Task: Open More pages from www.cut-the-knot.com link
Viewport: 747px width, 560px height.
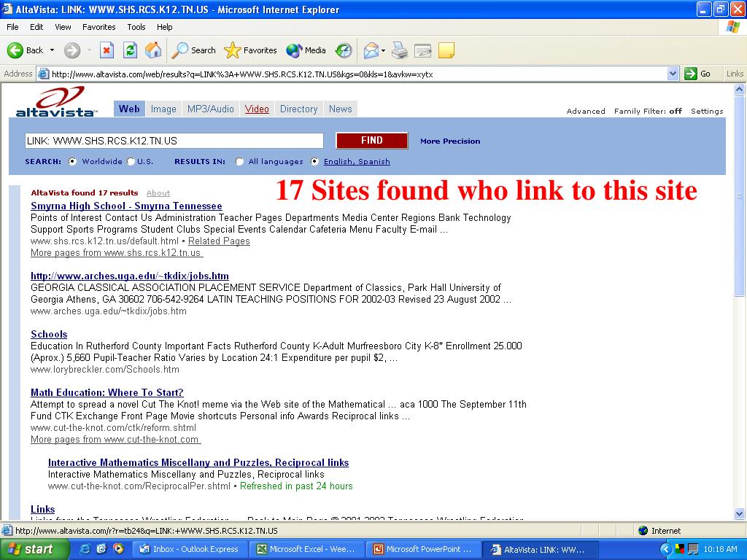Action: pyautogui.click(x=116, y=440)
